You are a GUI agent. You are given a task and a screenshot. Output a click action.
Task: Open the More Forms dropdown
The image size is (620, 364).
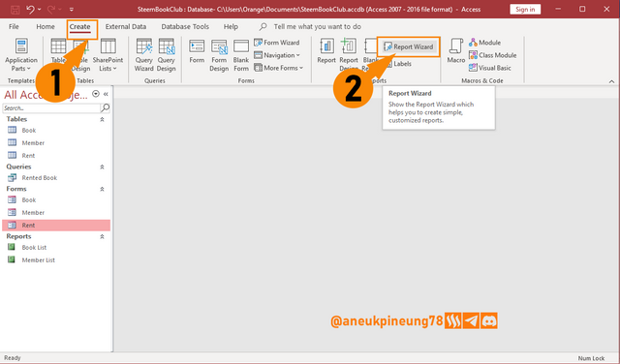click(x=278, y=68)
